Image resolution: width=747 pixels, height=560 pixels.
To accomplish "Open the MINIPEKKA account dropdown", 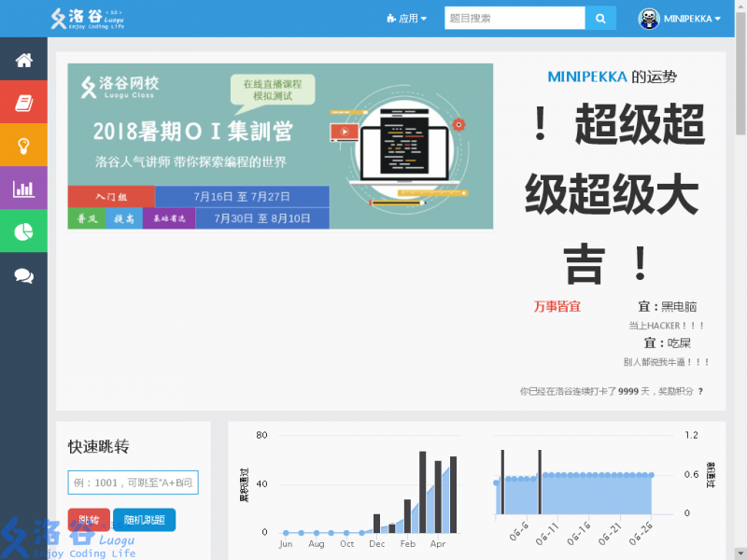I will [x=692, y=19].
